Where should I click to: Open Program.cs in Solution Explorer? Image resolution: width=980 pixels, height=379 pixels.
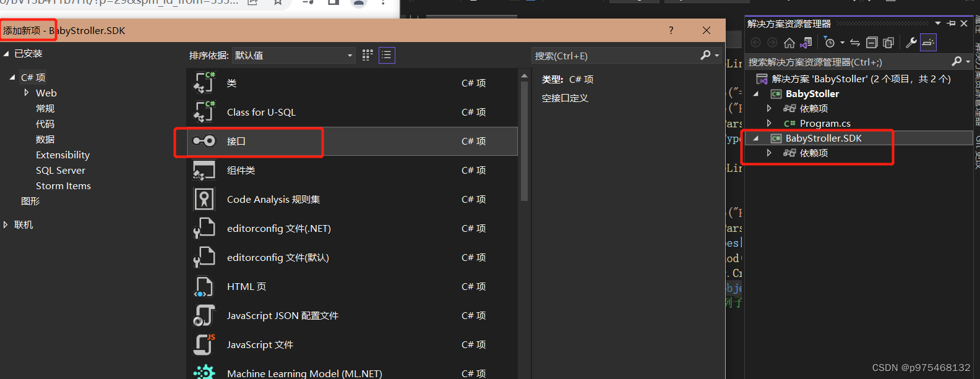[x=825, y=124]
